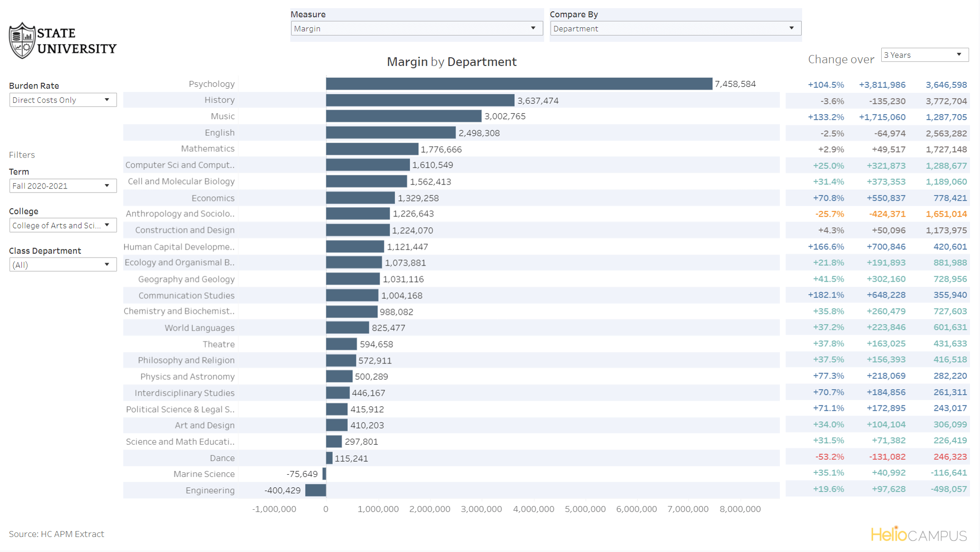This screenshot has width=980, height=552.
Task: Click the Mathematics 1,776,666 value label
Action: [441, 149]
